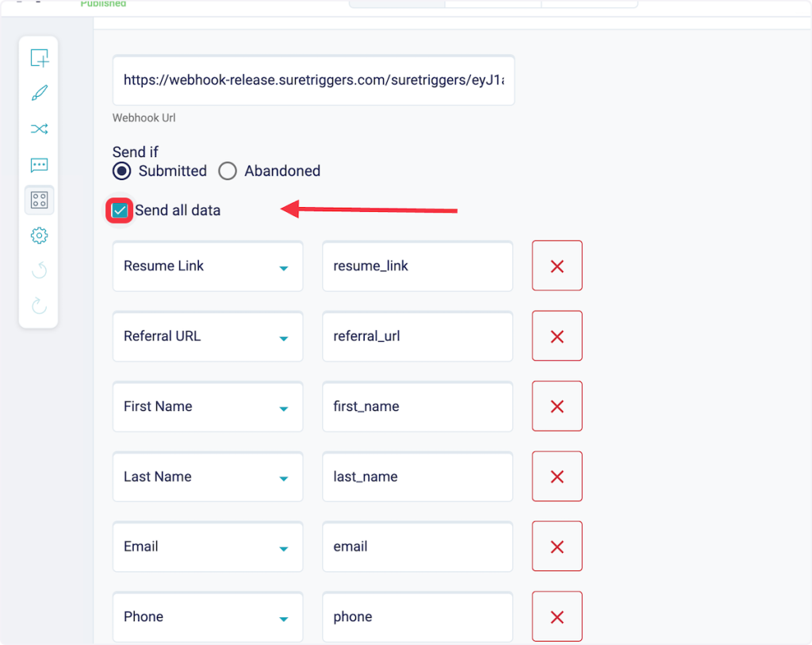
Task: Open the chat bubble messages icon
Action: [x=39, y=165]
